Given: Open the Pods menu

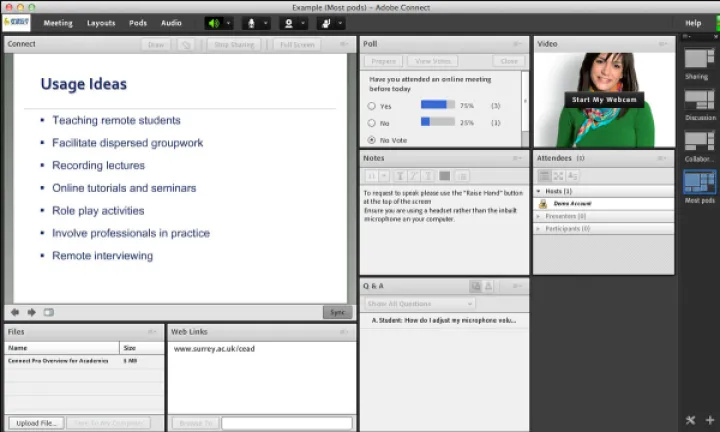Looking at the screenshot, I should click(138, 22).
